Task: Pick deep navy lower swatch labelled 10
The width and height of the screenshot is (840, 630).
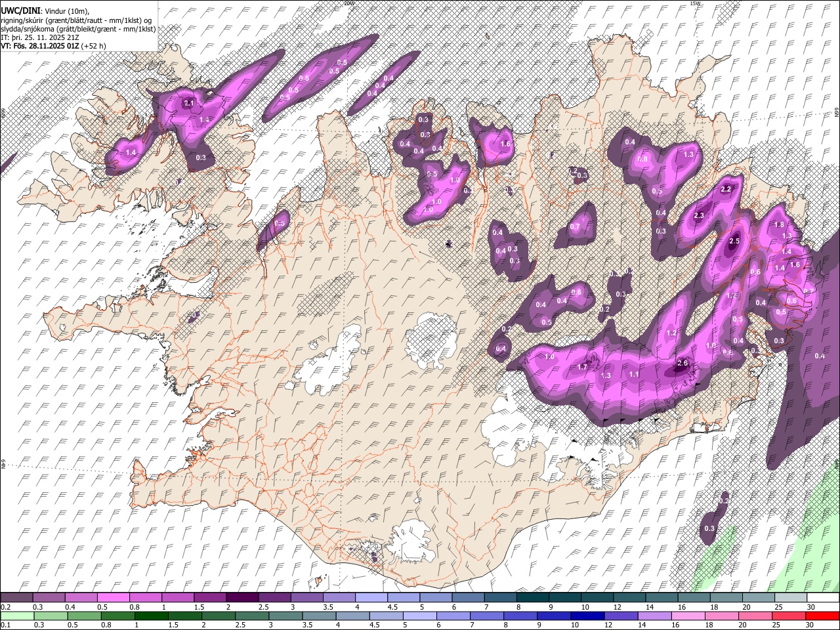Action: pyautogui.click(x=587, y=616)
